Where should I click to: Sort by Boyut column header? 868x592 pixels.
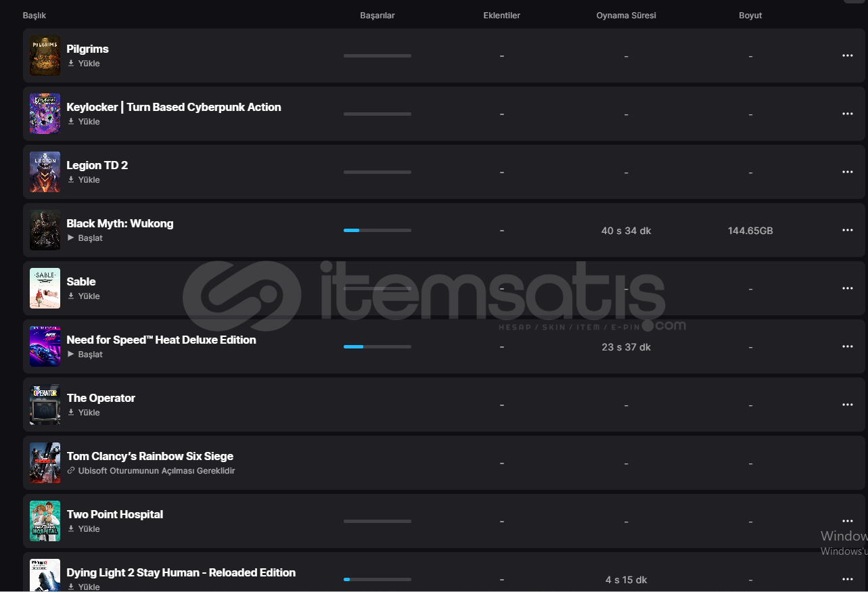750,16
